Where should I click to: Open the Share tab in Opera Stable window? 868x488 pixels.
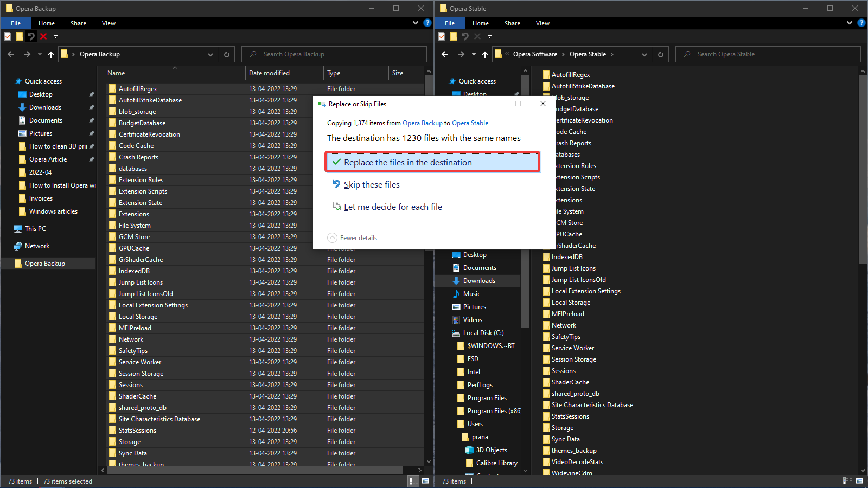tap(512, 23)
